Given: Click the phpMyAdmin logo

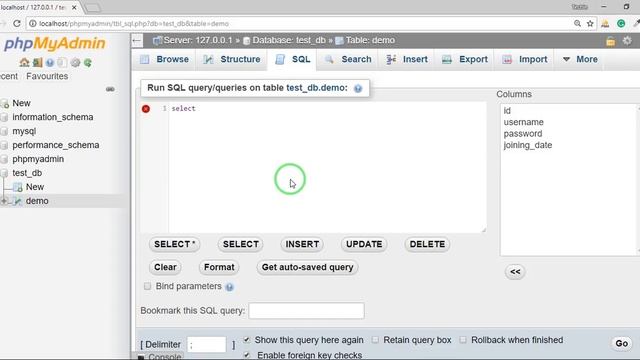Looking at the screenshot, I should [x=54, y=44].
